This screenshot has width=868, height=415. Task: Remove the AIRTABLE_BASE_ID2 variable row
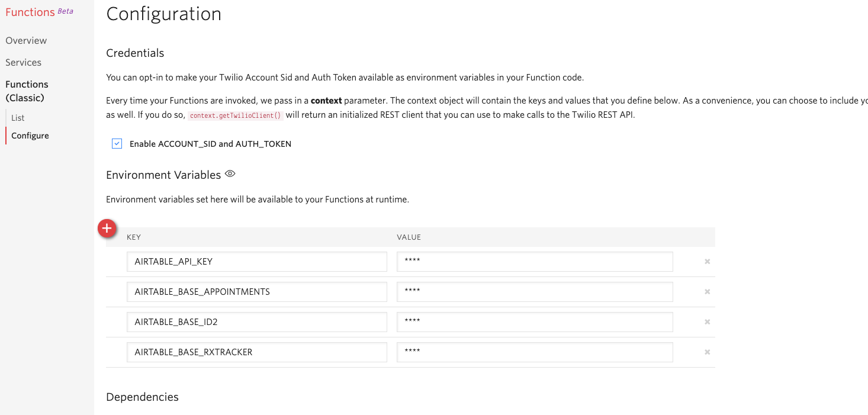(707, 322)
